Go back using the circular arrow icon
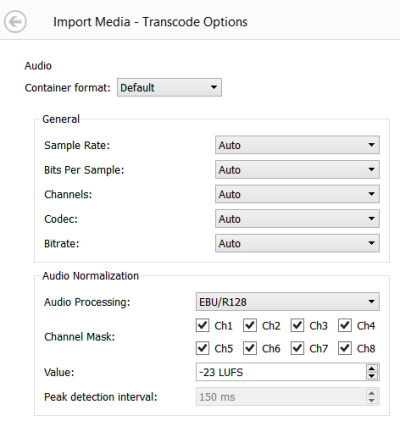The height and width of the screenshot is (421, 400). pos(15,22)
